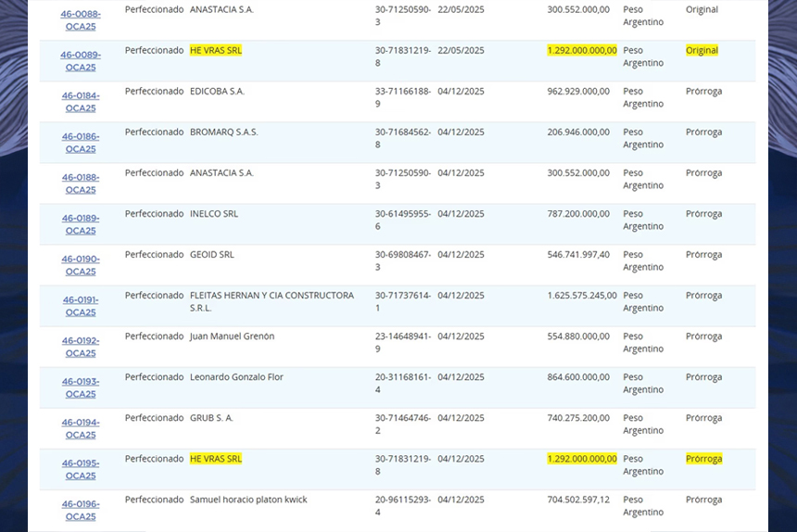
Task: Click supplier name Leonardo Gonzalo Flor
Action: [x=236, y=377]
